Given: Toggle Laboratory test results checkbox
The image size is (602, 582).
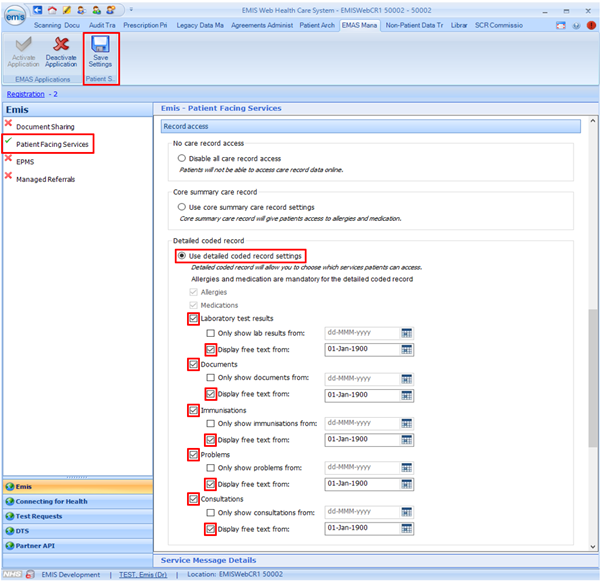Looking at the screenshot, I should point(194,318).
